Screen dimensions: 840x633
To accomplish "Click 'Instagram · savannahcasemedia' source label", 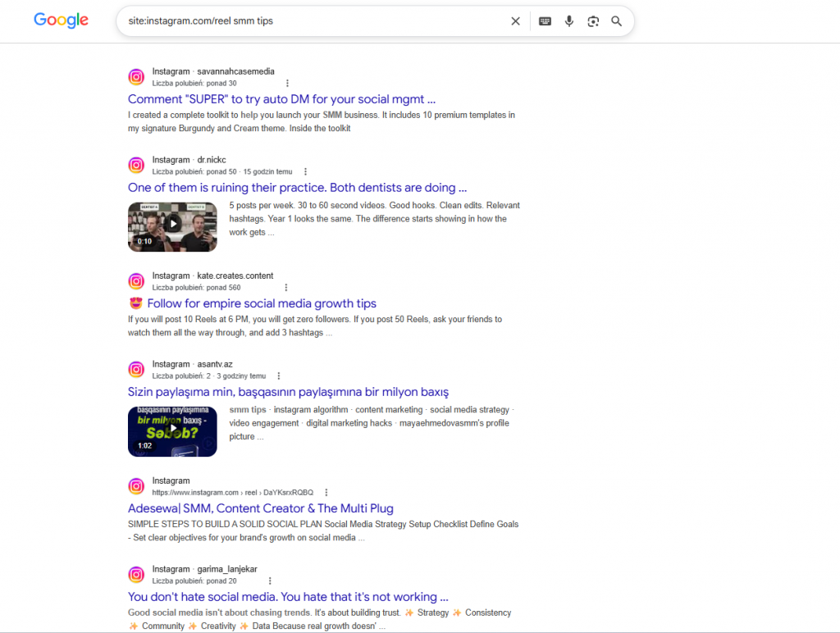I will (x=213, y=71).
